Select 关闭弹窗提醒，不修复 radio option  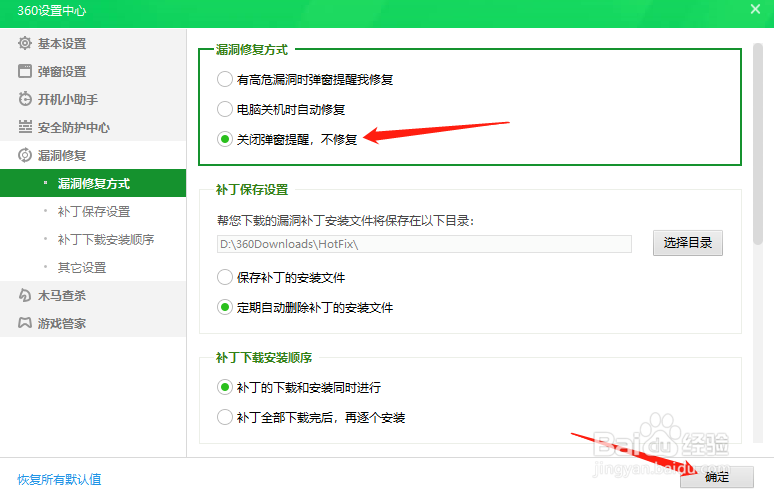point(225,139)
